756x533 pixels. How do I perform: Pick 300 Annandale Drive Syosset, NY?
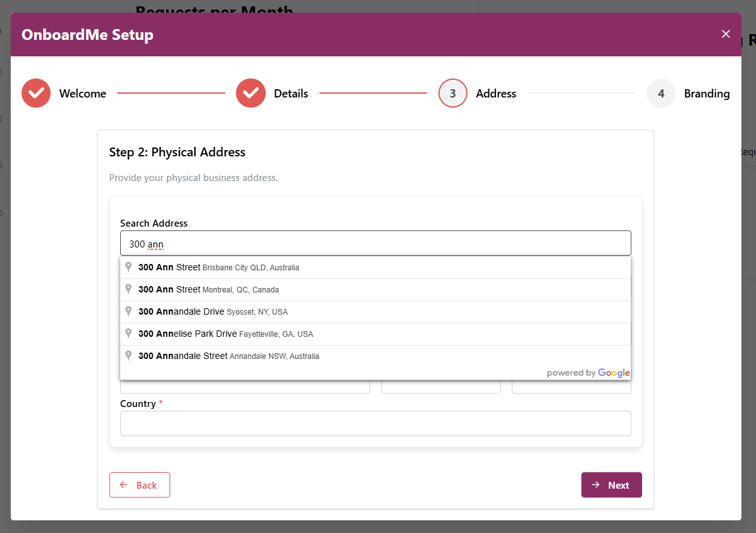click(213, 312)
